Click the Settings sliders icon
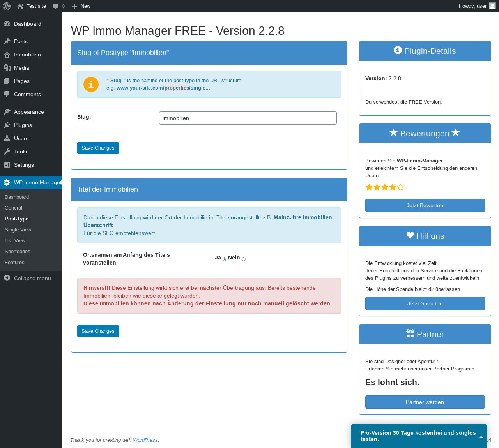Viewport: 499px width, 448px height. click(7, 165)
